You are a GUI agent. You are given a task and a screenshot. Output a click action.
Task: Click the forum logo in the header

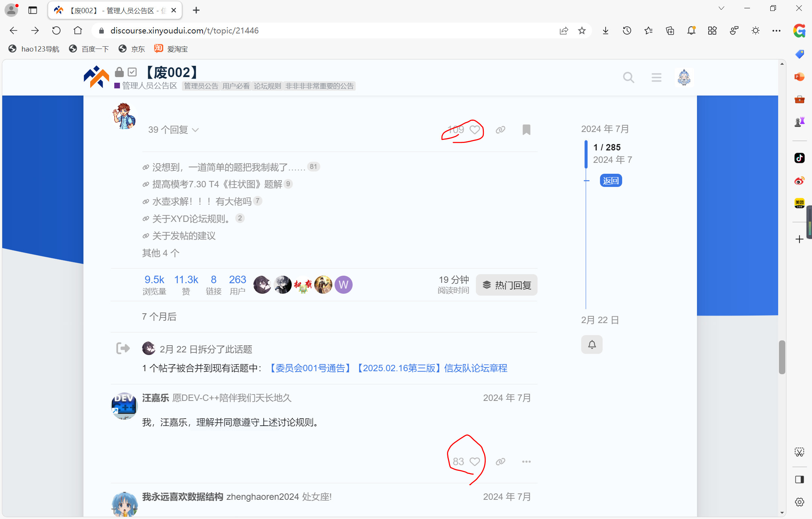coord(96,77)
